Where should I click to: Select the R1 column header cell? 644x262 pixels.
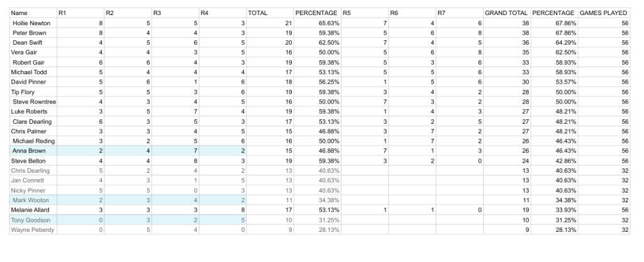click(x=79, y=13)
